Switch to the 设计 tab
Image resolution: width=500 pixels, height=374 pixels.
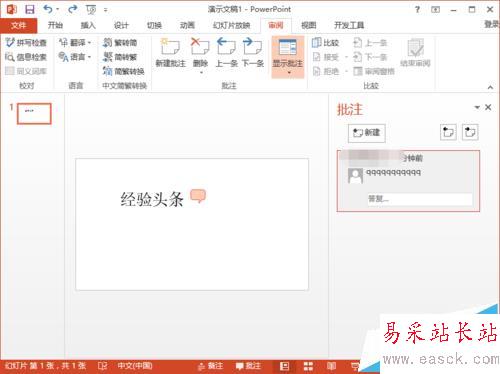coord(121,25)
